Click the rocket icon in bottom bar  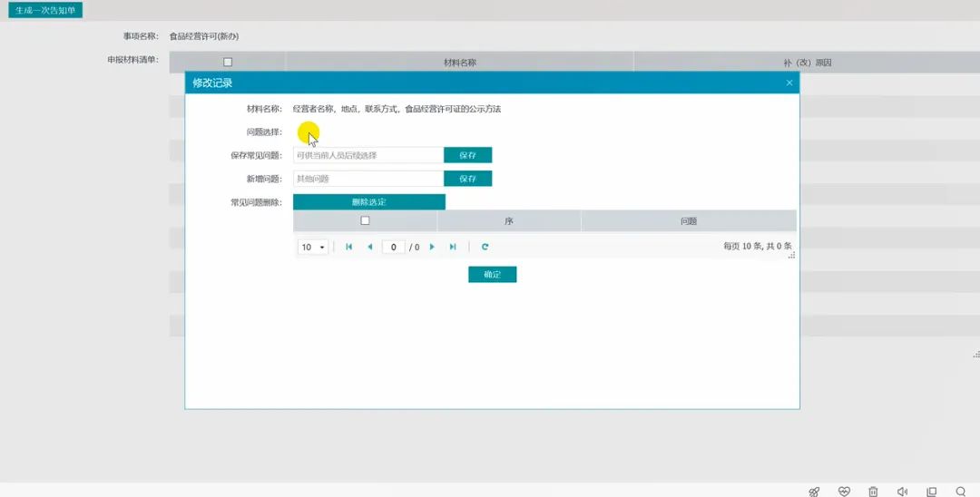click(x=814, y=491)
